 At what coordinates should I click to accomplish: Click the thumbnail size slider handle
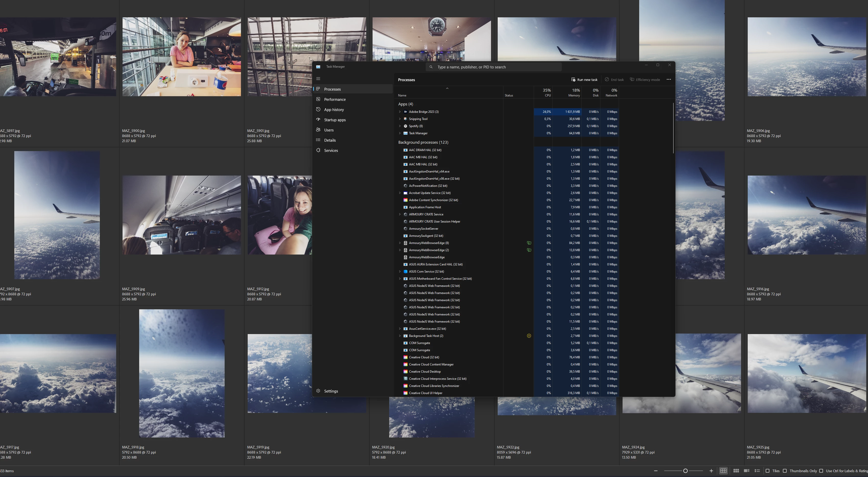click(685, 471)
